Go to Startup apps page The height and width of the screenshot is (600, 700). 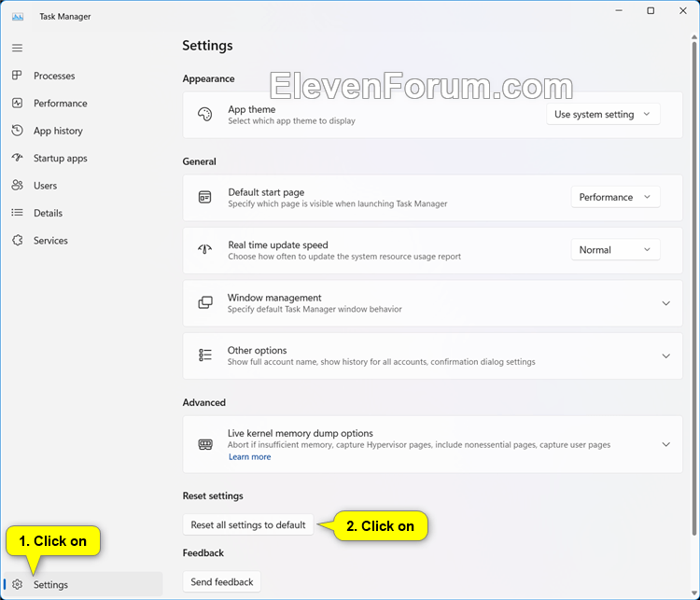(85, 158)
